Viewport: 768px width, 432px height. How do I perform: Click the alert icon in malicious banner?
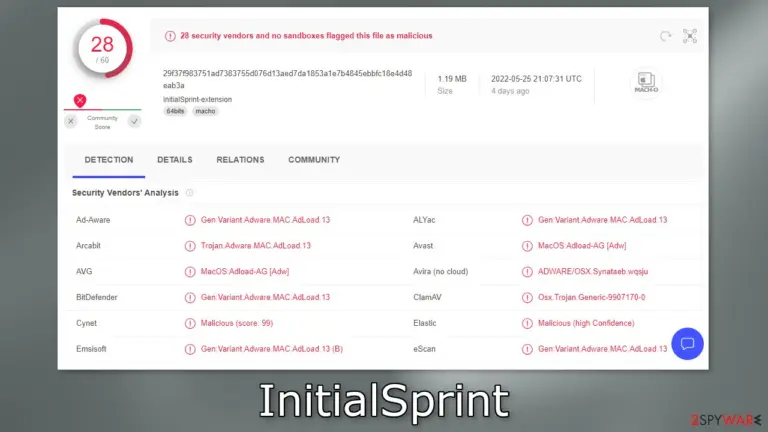[170, 36]
